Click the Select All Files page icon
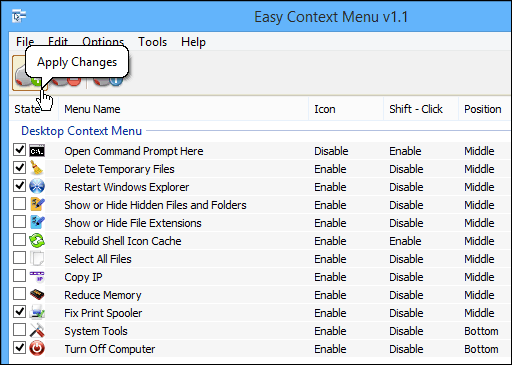The width and height of the screenshot is (512, 365). tap(37, 258)
